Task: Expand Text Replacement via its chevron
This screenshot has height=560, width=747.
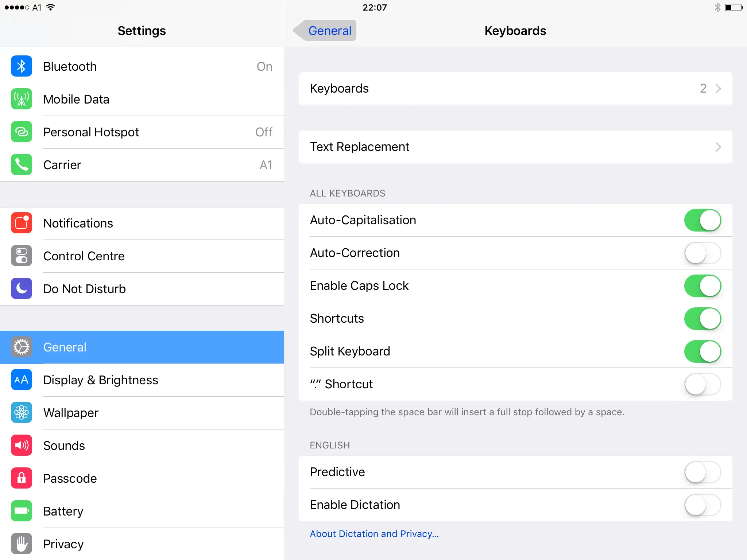Action: [x=718, y=147]
